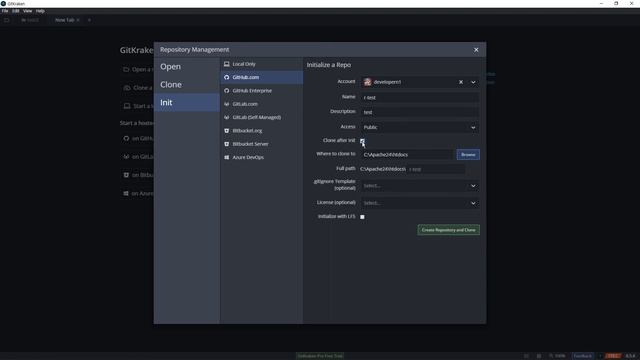Viewport: 640px width, 360px height.
Task: Click the folder icon in tab bar
Action: tap(6, 20)
